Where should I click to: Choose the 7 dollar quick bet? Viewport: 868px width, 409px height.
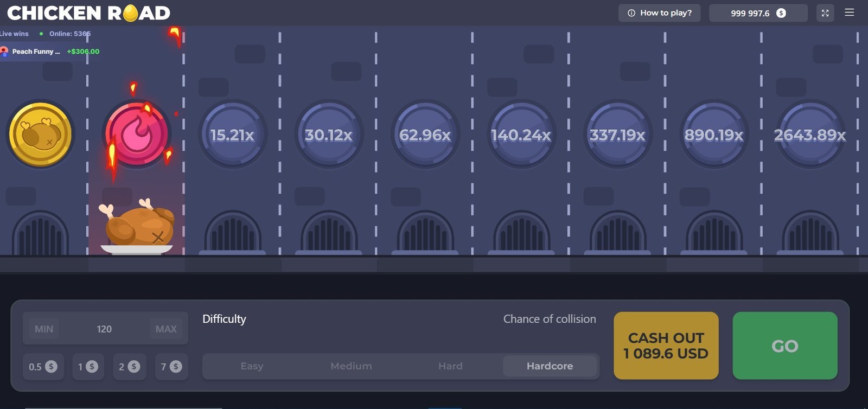pos(171,367)
